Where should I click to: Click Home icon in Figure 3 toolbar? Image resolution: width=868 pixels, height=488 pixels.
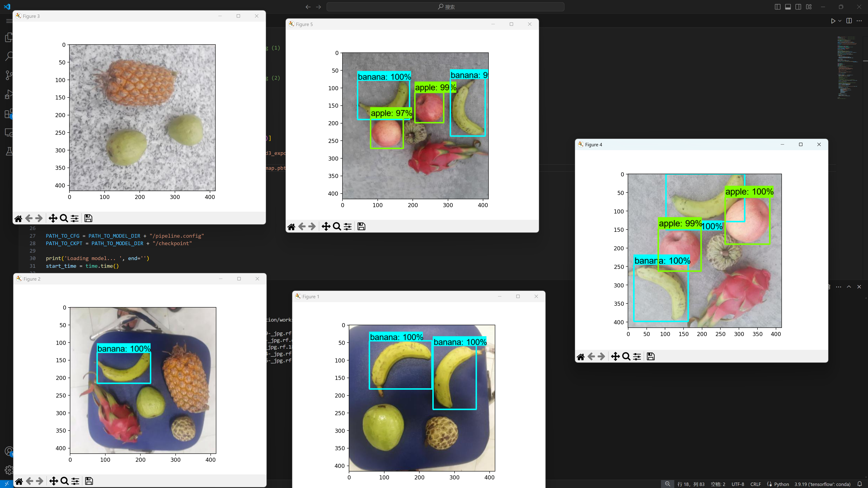[18, 218]
